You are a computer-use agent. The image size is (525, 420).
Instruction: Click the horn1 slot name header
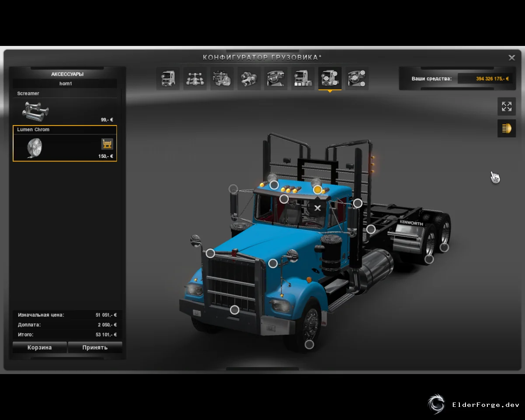click(65, 84)
